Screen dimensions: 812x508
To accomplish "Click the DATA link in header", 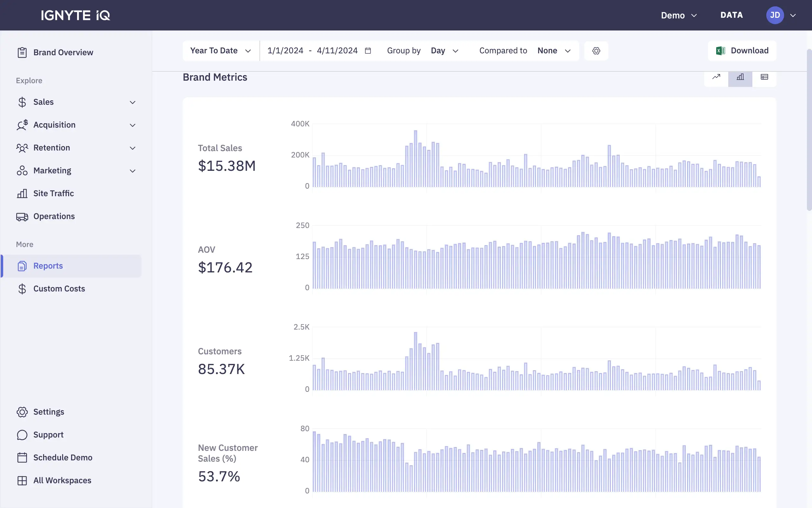I will coord(731,15).
